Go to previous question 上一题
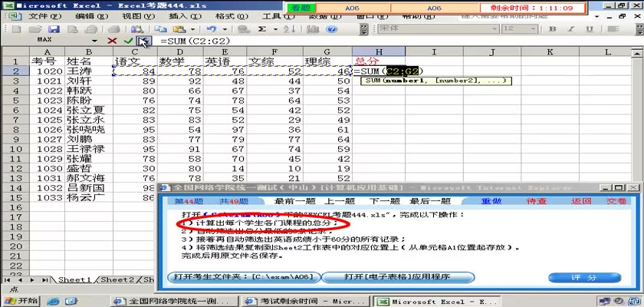The height and width of the screenshot is (307, 644). [x=339, y=201]
